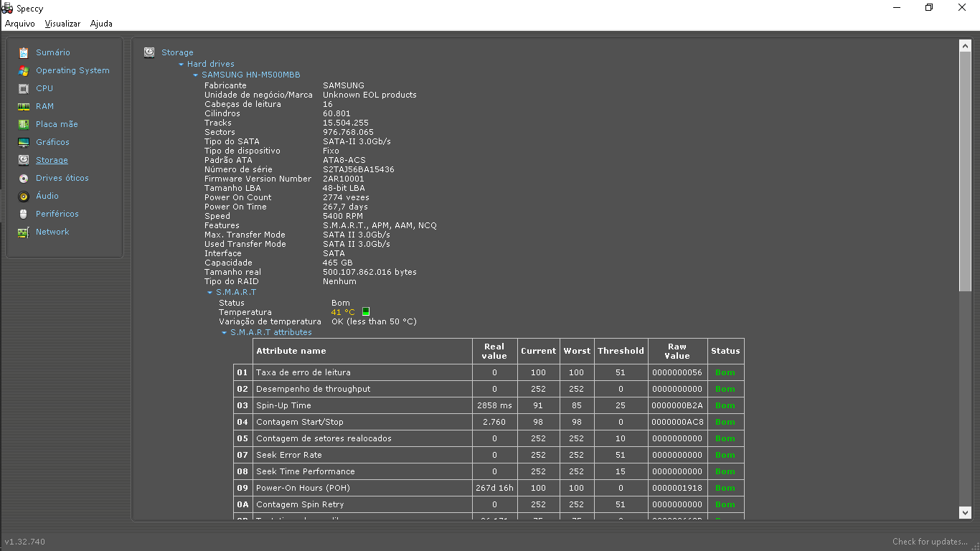The width and height of the screenshot is (980, 551).
Task: Click the Seek Time Performance attribute
Action: coord(306,471)
